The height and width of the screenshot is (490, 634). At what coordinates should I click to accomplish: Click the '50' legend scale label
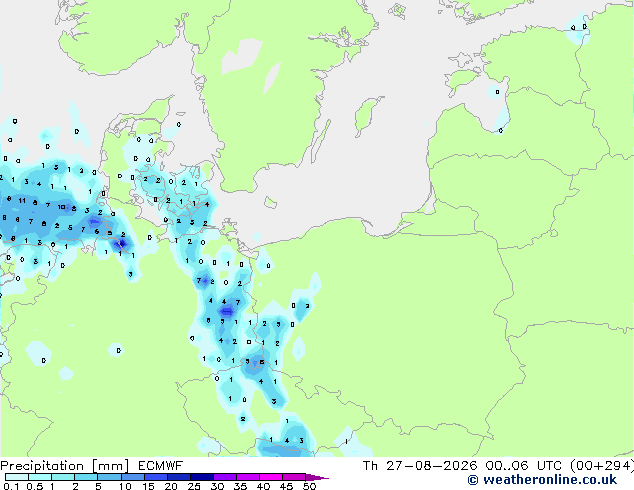click(x=309, y=486)
